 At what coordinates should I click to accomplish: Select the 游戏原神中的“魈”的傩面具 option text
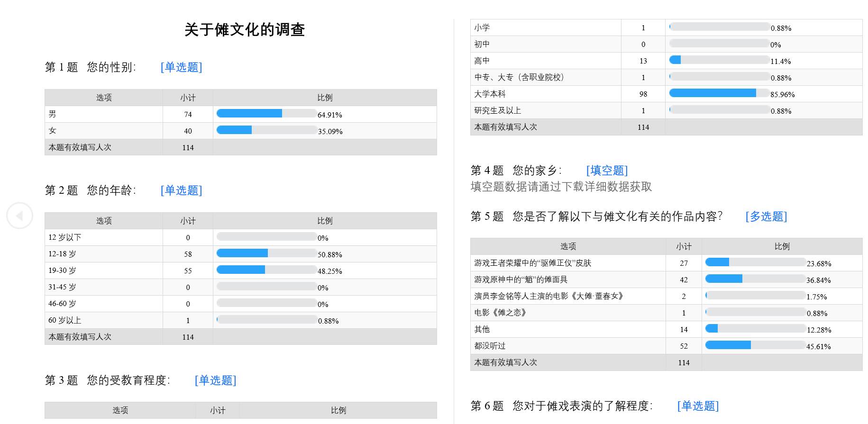[521, 280]
